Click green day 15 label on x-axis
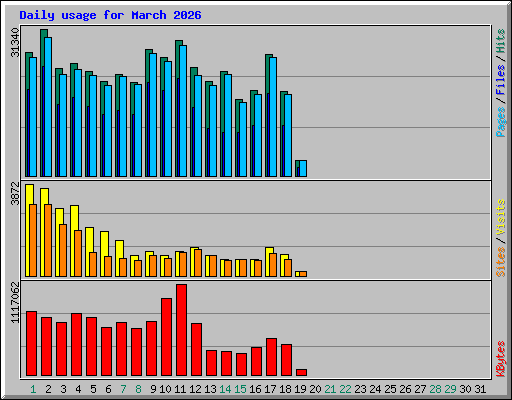The height and width of the screenshot is (400, 512). (x=240, y=389)
